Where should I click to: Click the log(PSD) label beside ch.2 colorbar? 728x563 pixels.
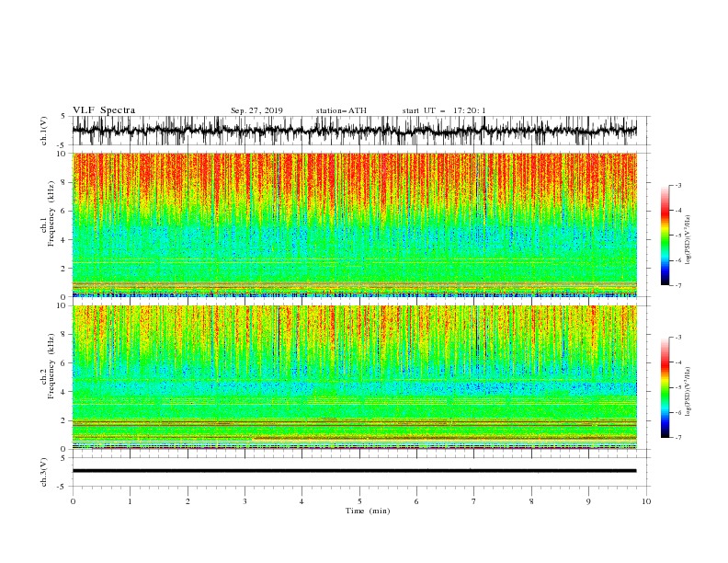click(688, 392)
